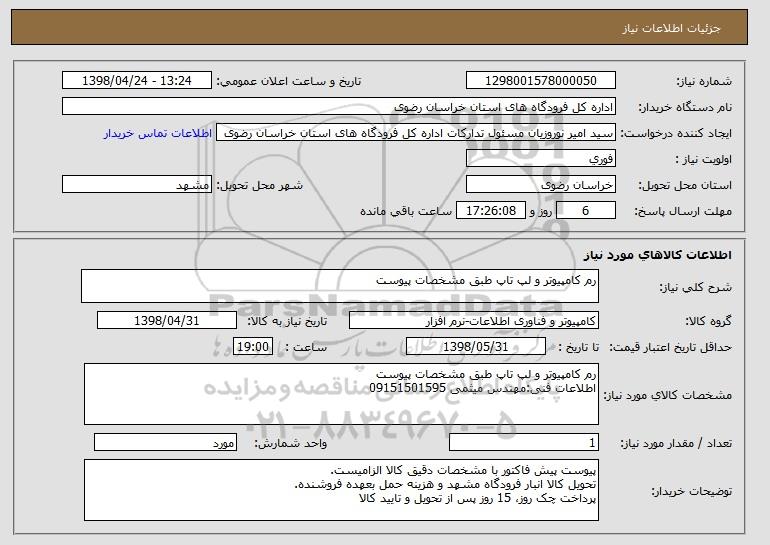Click the نام دستگاه خریدار label
770x545 pixels.
click(685, 108)
